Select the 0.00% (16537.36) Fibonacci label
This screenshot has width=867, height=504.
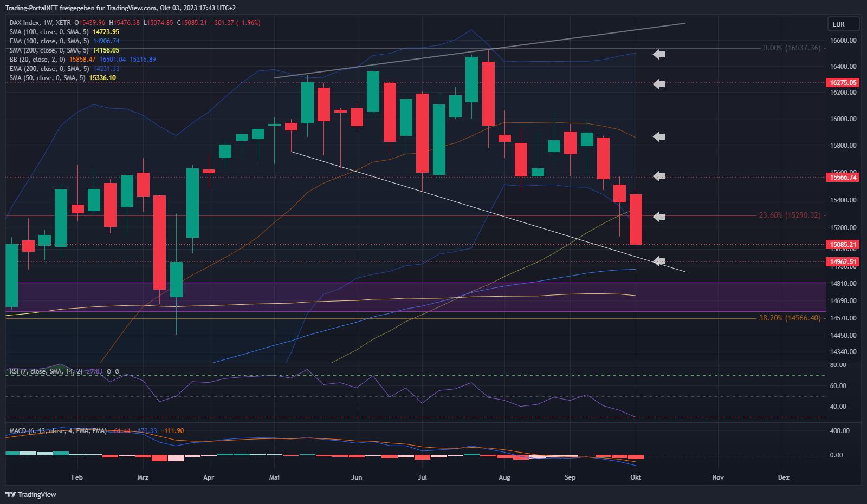792,48
